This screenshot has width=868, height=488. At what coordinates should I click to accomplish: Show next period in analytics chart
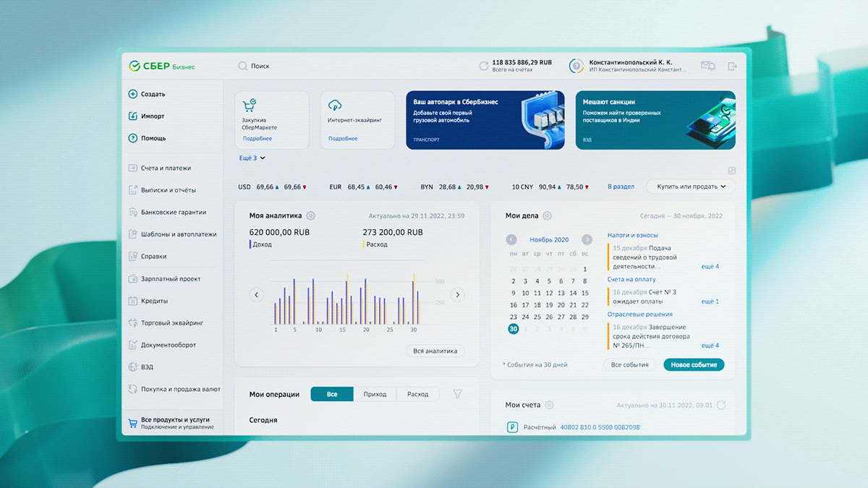coord(457,294)
